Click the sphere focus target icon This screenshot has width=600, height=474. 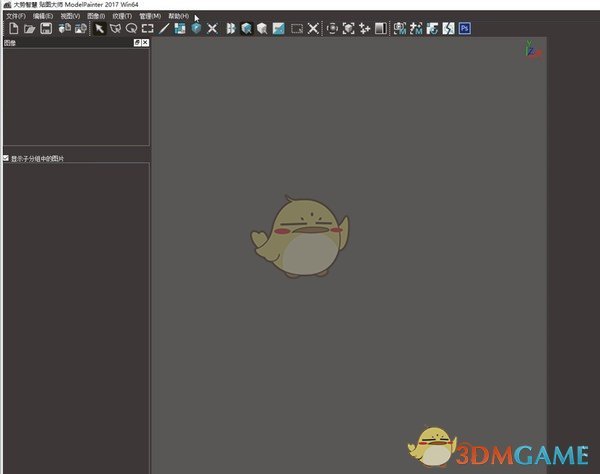[x=332, y=29]
